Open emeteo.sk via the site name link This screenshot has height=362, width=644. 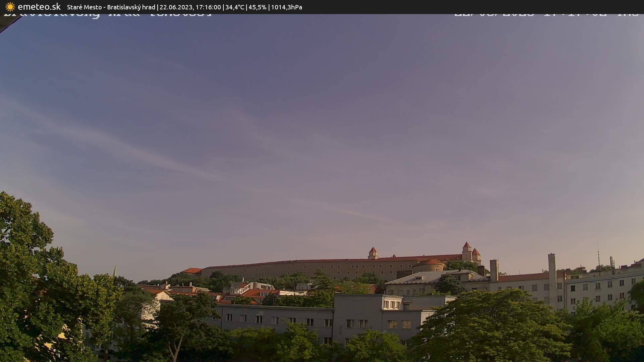point(39,6)
